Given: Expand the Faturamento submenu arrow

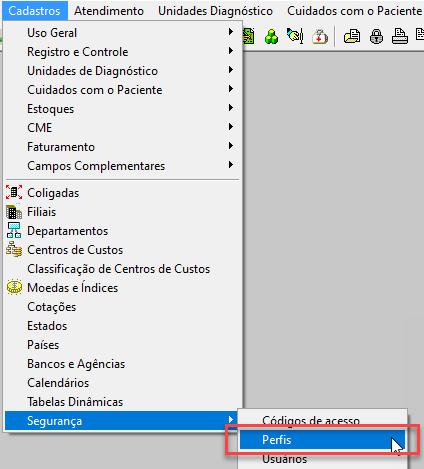Looking at the screenshot, I should (231, 146).
